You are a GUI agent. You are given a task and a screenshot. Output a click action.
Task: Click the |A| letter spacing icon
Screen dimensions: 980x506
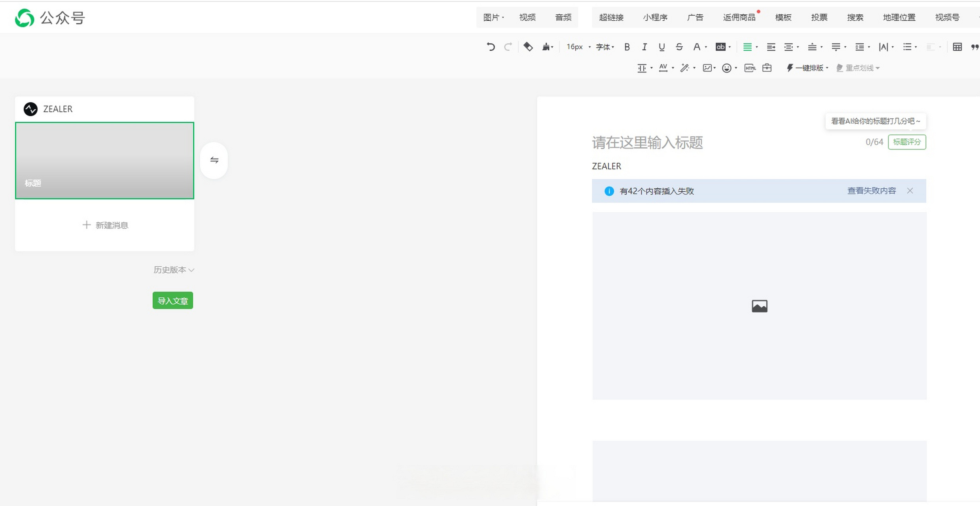883,47
